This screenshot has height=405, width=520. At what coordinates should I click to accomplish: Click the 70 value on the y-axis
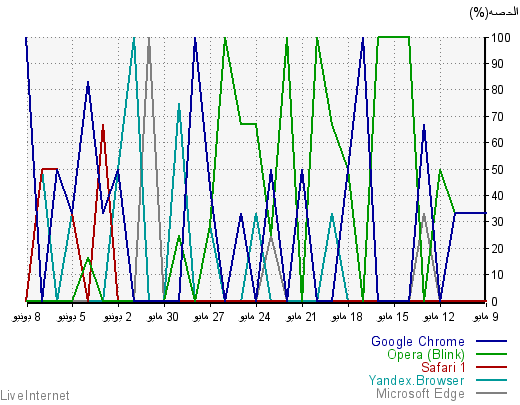497,117
